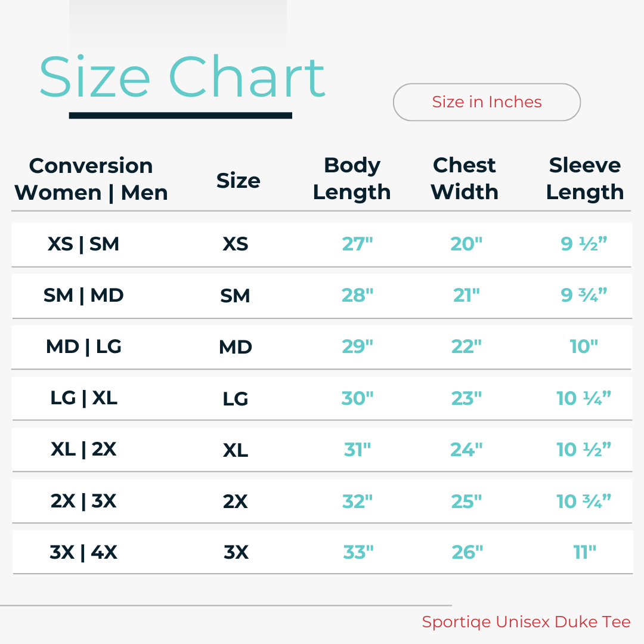Click the Sportiqe Unisex Duke Tee caption
Screen dimensions: 644x644
pos(526,622)
